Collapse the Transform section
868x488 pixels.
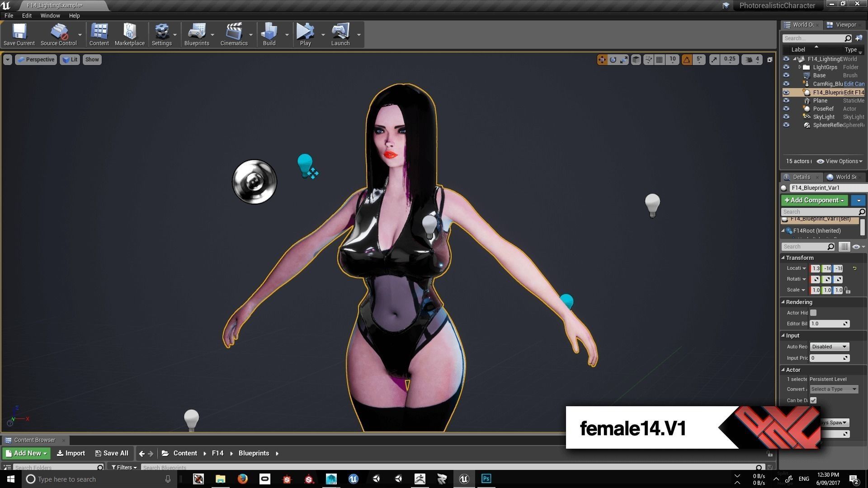pyautogui.click(x=783, y=258)
